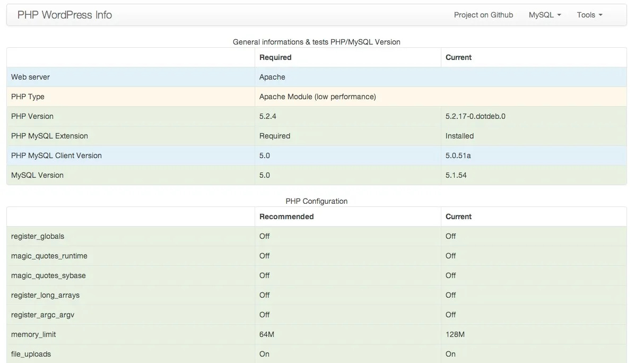644x363 pixels.
Task: Click the current 'Off' for register_argc_argv
Action: pyautogui.click(x=451, y=315)
